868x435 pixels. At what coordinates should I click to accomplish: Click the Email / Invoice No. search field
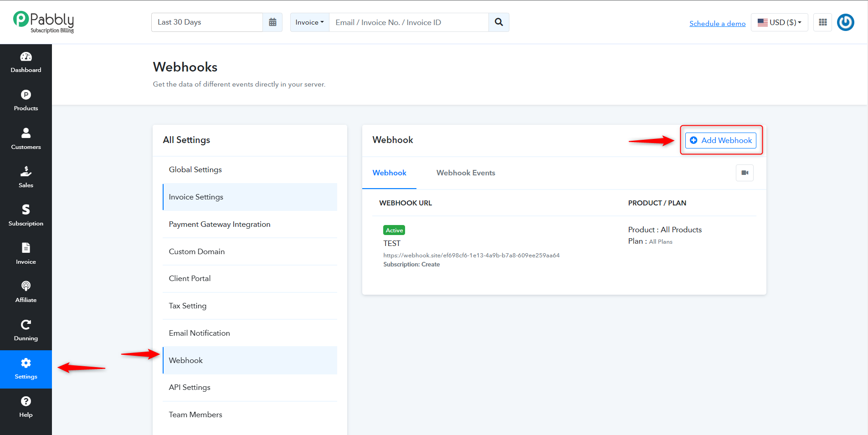pyautogui.click(x=409, y=22)
